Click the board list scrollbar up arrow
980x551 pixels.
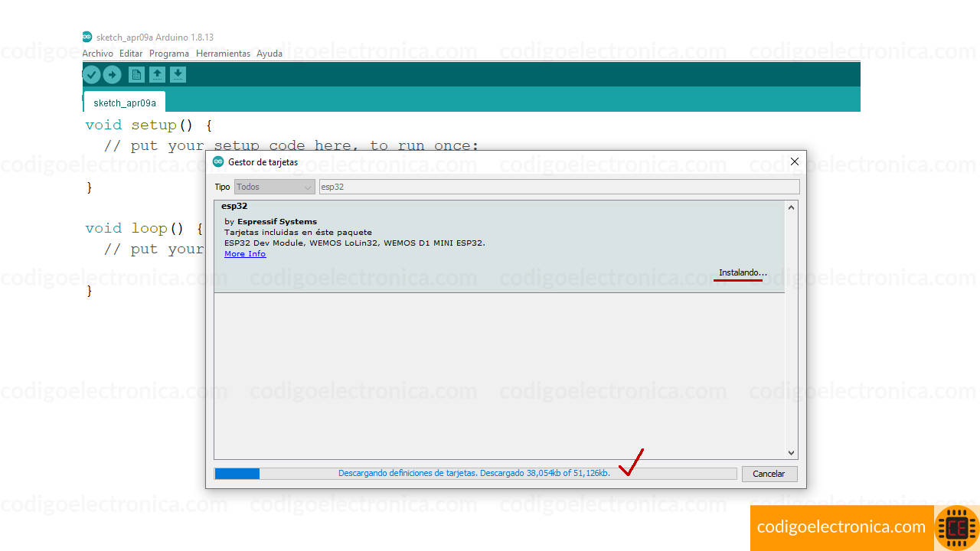[792, 207]
